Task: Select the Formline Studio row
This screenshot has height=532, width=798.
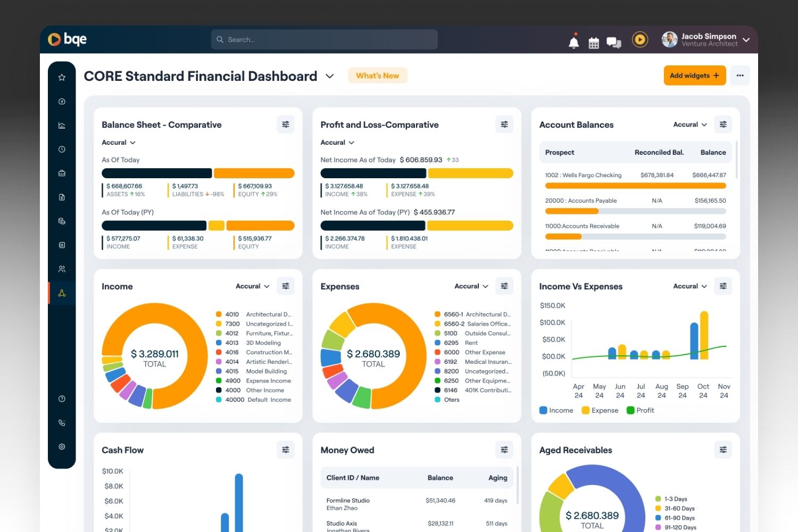Action: coord(417,504)
